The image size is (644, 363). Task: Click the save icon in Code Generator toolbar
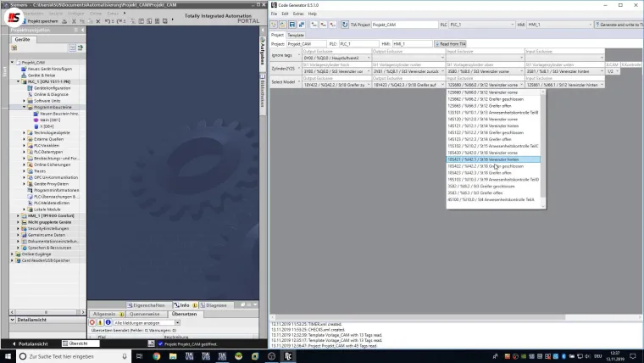coord(292,25)
